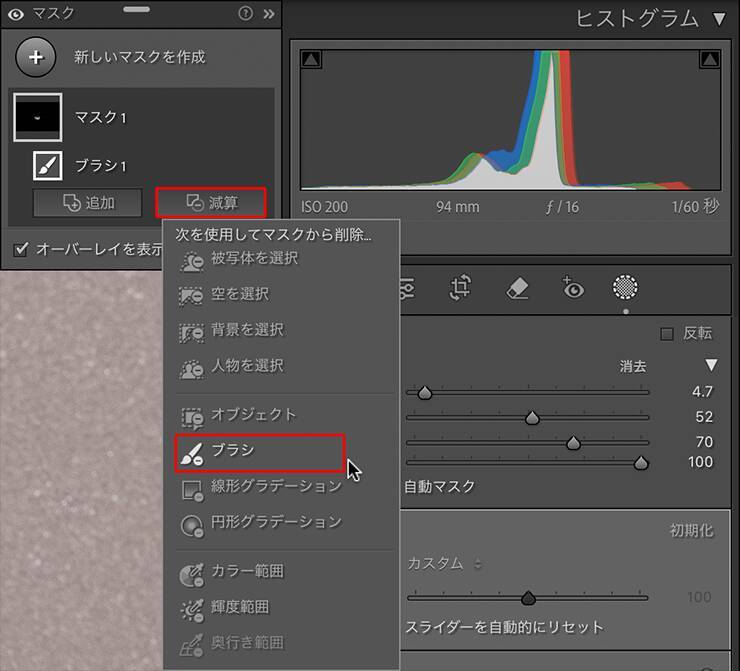This screenshot has height=671, width=740.
Task: Click the 追加 button
Action: tap(89, 203)
